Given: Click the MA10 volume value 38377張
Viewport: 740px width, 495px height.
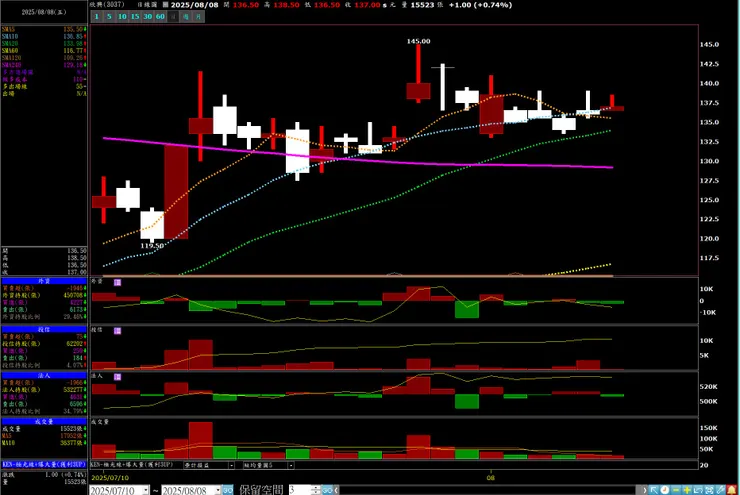Looking at the screenshot, I should coord(72,443).
